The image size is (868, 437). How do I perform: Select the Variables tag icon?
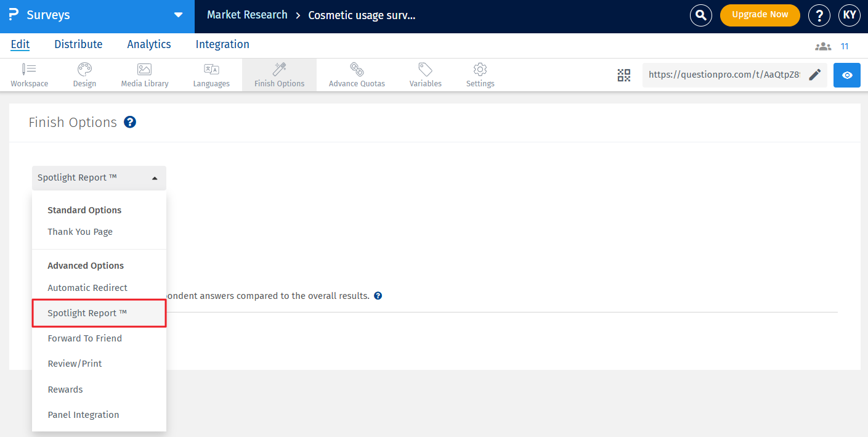(x=424, y=70)
